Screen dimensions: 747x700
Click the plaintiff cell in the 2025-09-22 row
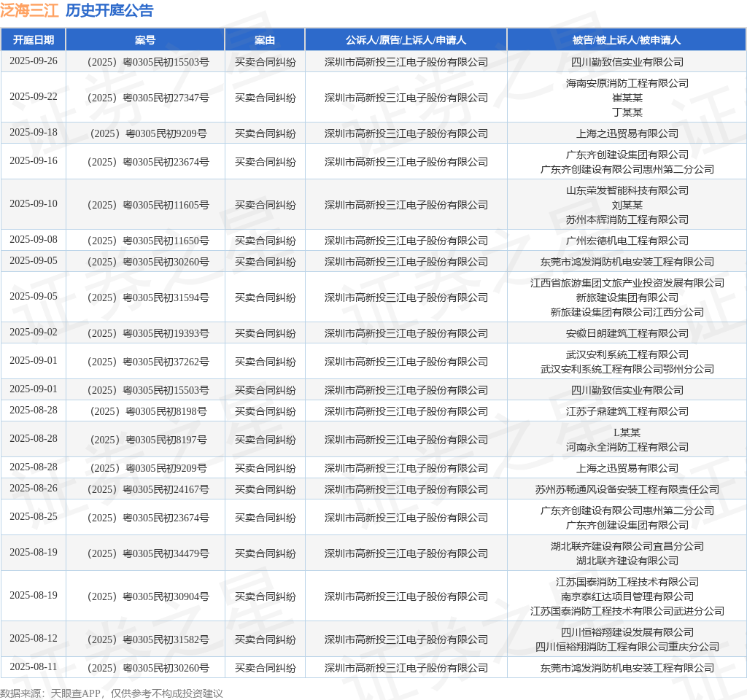tap(406, 98)
